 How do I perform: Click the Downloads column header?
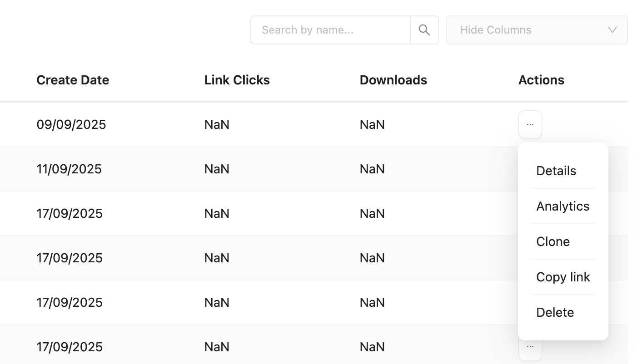click(x=393, y=80)
